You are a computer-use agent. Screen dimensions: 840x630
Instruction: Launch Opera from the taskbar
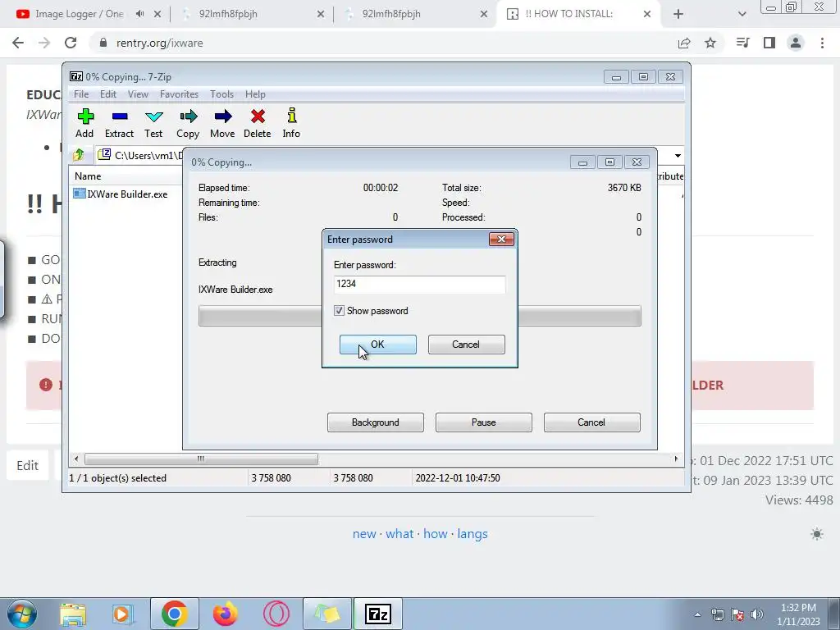click(276, 614)
